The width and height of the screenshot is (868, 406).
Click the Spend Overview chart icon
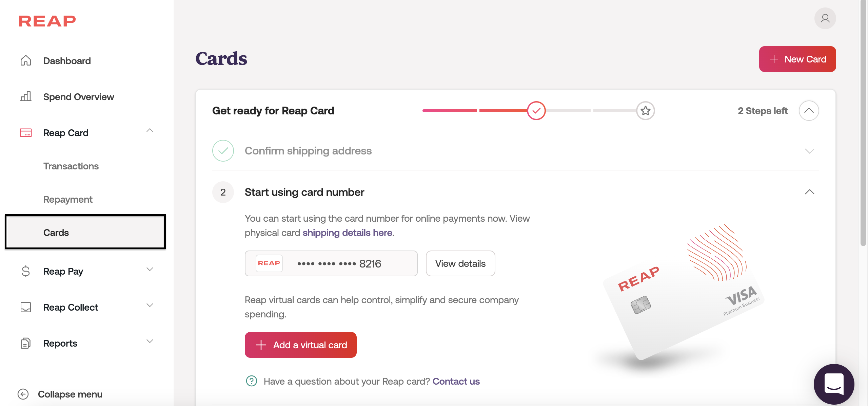pyautogui.click(x=26, y=97)
